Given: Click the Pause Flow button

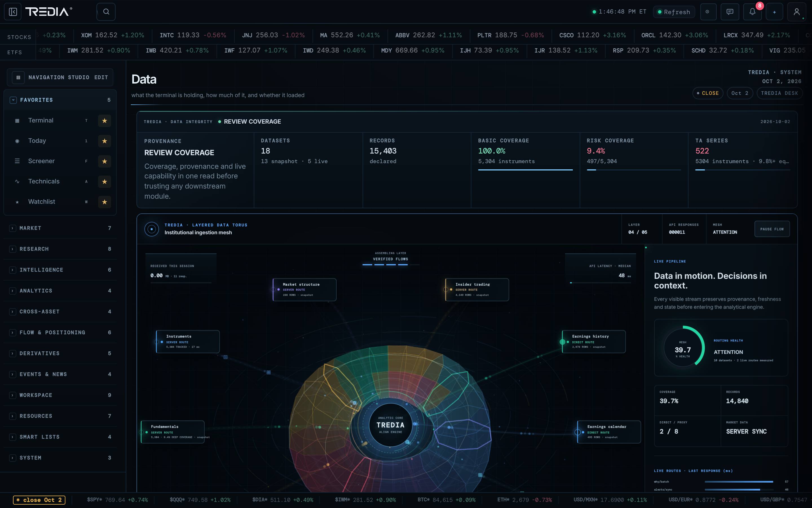Looking at the screenshot, I should click(772, 229).
